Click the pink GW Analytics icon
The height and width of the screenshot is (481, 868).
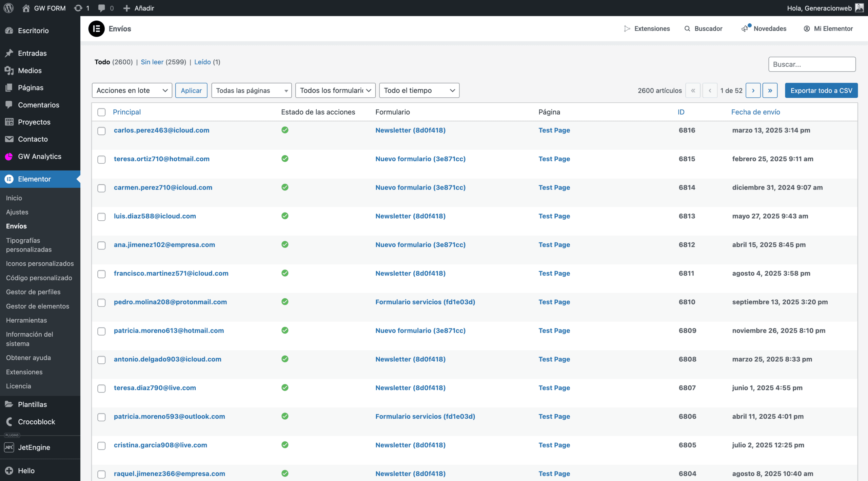click(9, 156)
